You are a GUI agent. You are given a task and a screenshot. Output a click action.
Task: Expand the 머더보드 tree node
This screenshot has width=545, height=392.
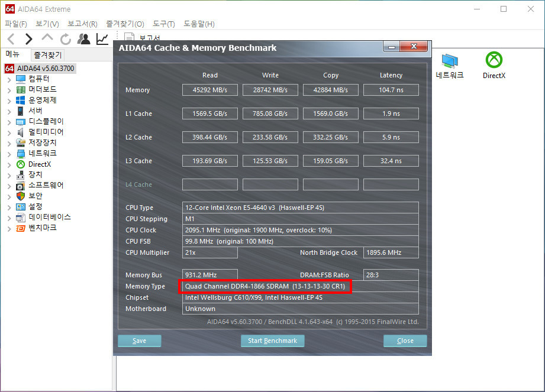[9, 90]
